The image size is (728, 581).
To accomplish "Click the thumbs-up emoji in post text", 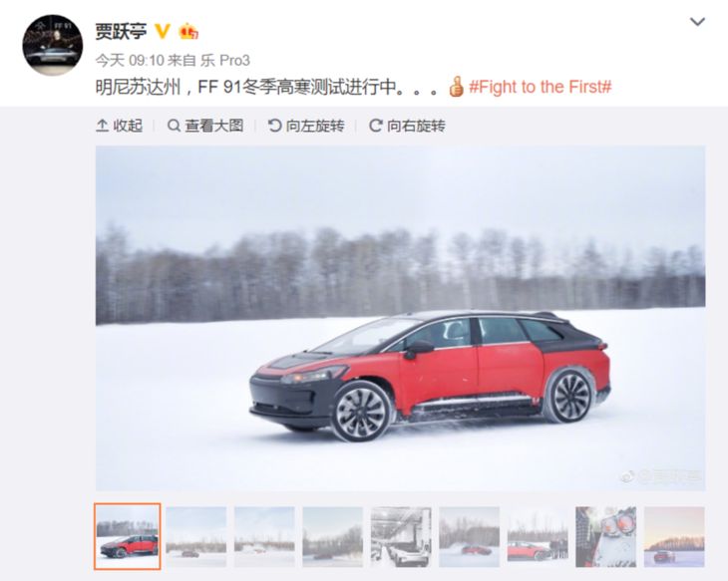I will [457, 87].
